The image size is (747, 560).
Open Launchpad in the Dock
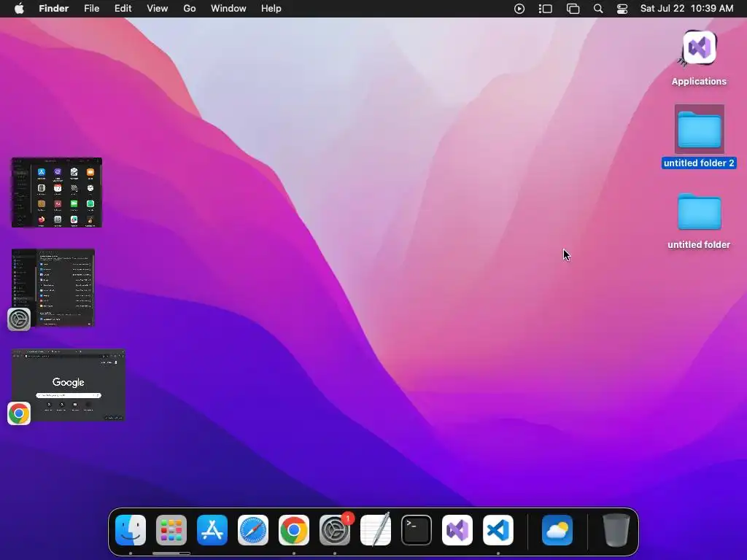click(x=171, y=530)
